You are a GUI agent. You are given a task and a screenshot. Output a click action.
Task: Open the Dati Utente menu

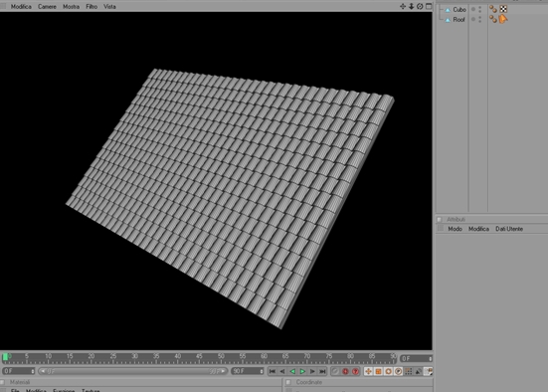[509, 229]
